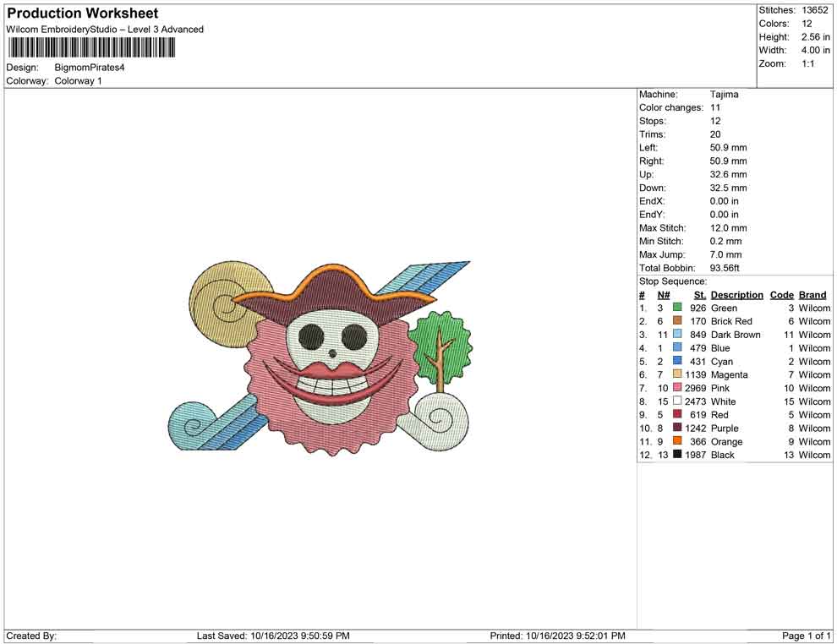Click the Trims value '20'
837x644 pixels.
[x=715, y=134]
